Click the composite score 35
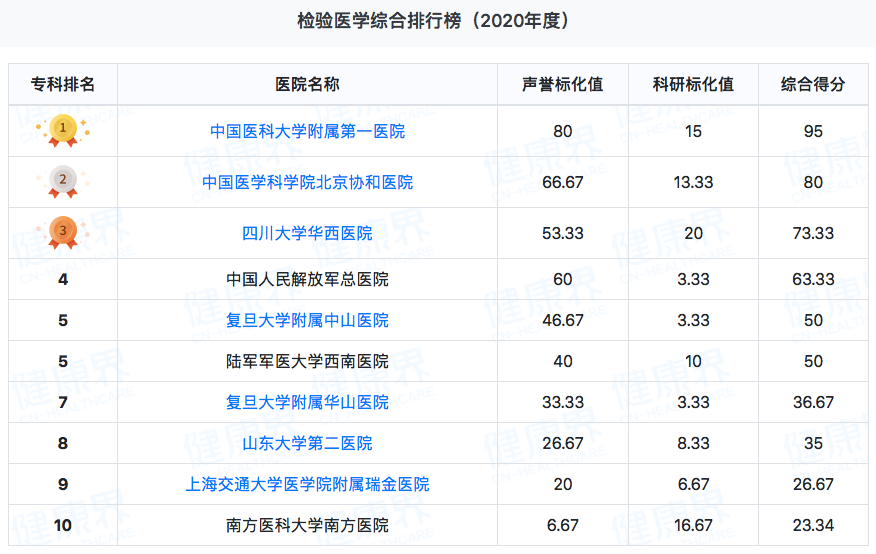876x554 pixels. click(813, 443)
